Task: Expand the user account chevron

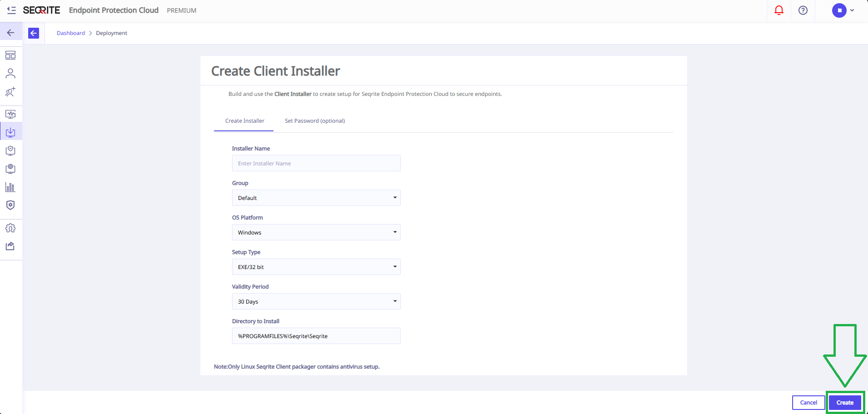Action: pos(852,10)
